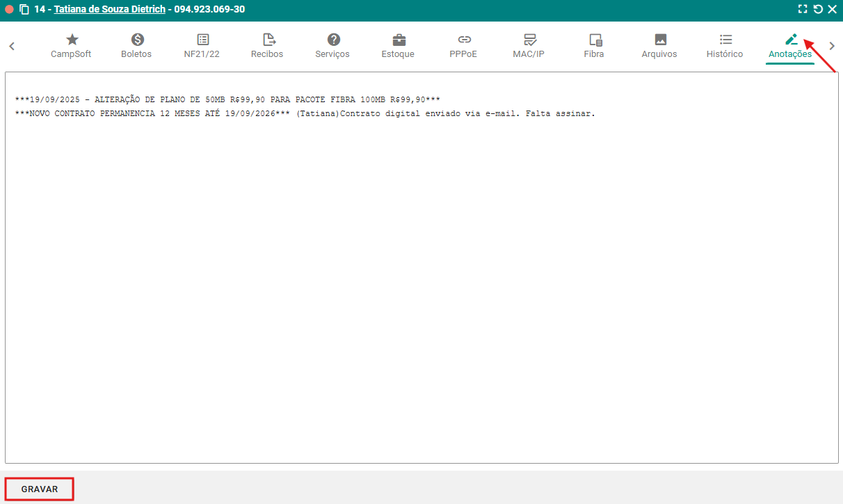Image resolution: width=843 pixels, height=504 pixels.
Task: Switch to the Arquivos tab
Action: coord(659,46)
